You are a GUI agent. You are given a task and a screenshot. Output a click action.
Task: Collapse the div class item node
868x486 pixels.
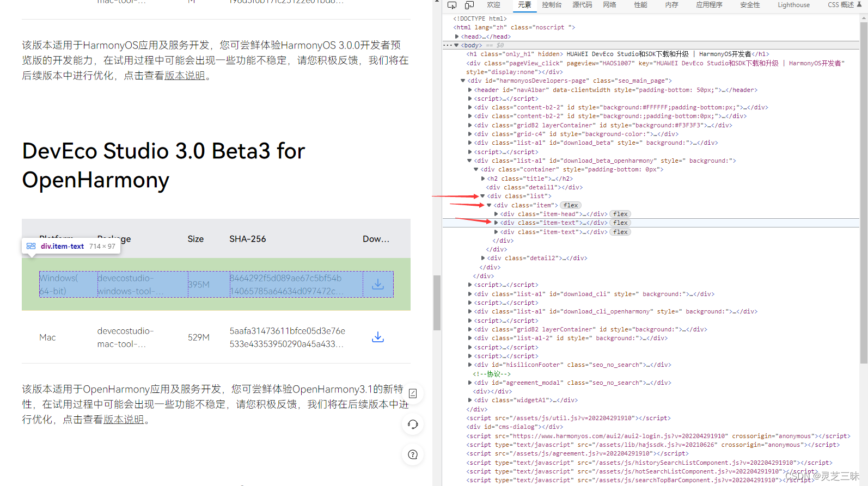click(x=489, y=205)
